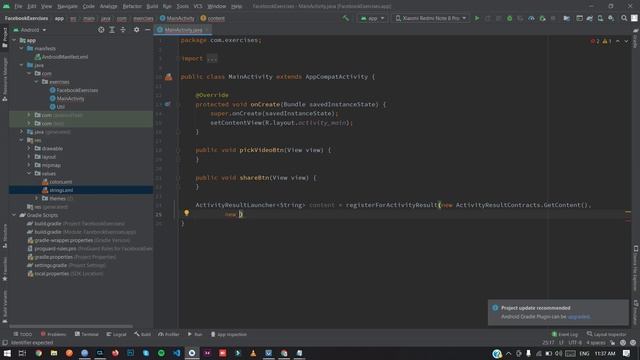Open Util class in project tree
Screen dimensions: 640x360
[57, 107]
